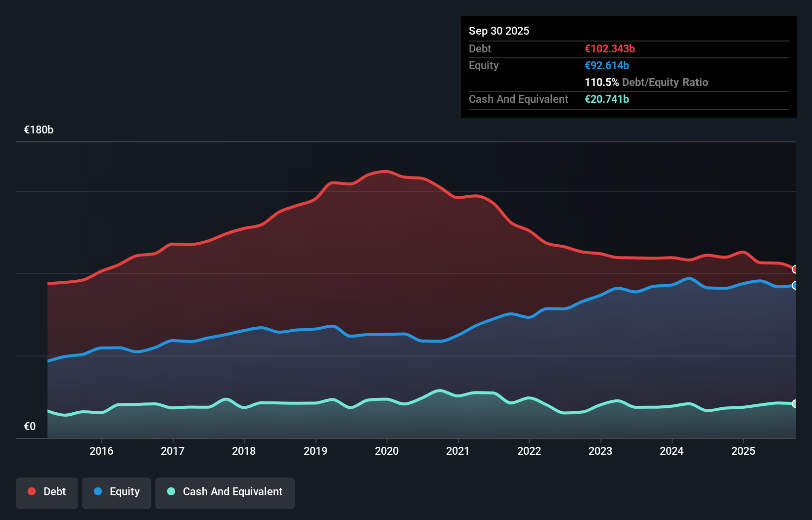The height and width of the screenshot is (520, 812).
Task: Click the 2024 x-axis label
Action: pos(672,451)
